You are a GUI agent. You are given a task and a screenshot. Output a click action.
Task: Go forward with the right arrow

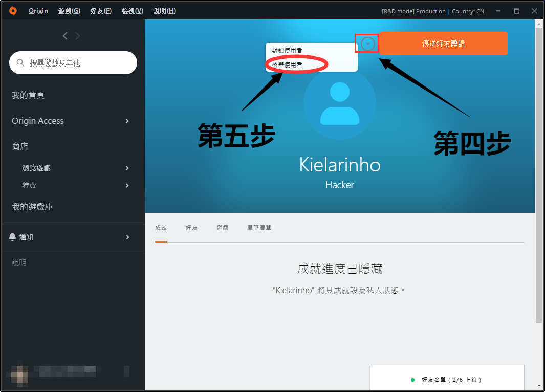pyautogui.click(x=77, y=36)
